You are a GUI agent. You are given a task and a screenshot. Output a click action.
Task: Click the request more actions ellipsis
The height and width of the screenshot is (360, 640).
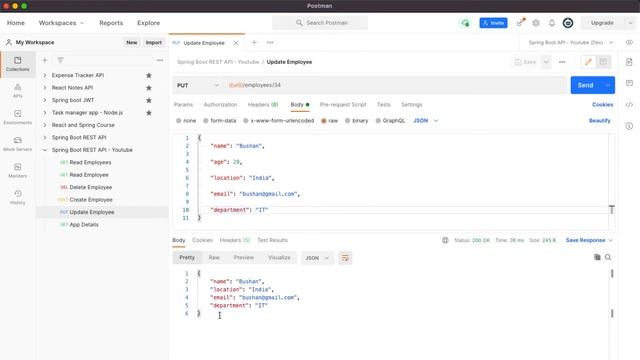click(562, 62)
